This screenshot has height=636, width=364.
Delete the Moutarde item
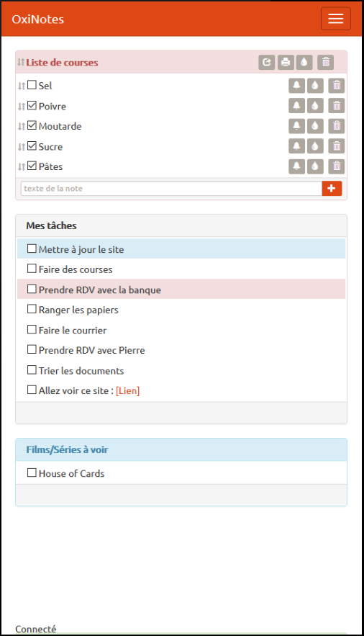[x=337, y=126]
